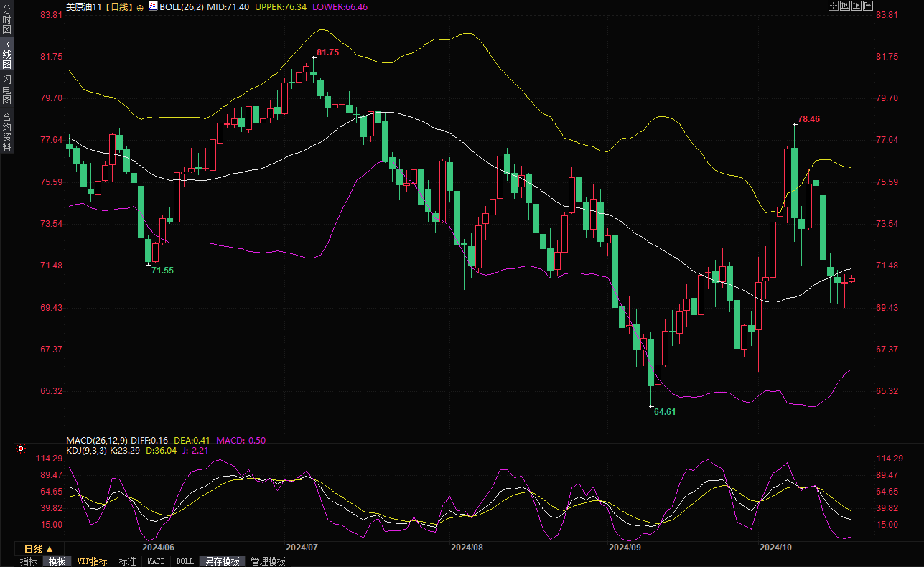Click the VIP指标 tab
924x567 pixels.
click(x=93, y=561)
